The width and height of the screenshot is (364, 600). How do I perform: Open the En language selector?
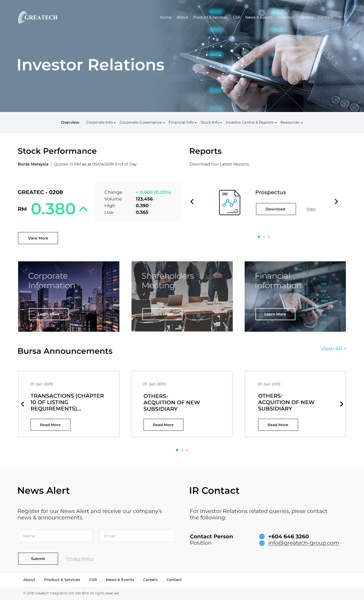(x=341, y=17)
